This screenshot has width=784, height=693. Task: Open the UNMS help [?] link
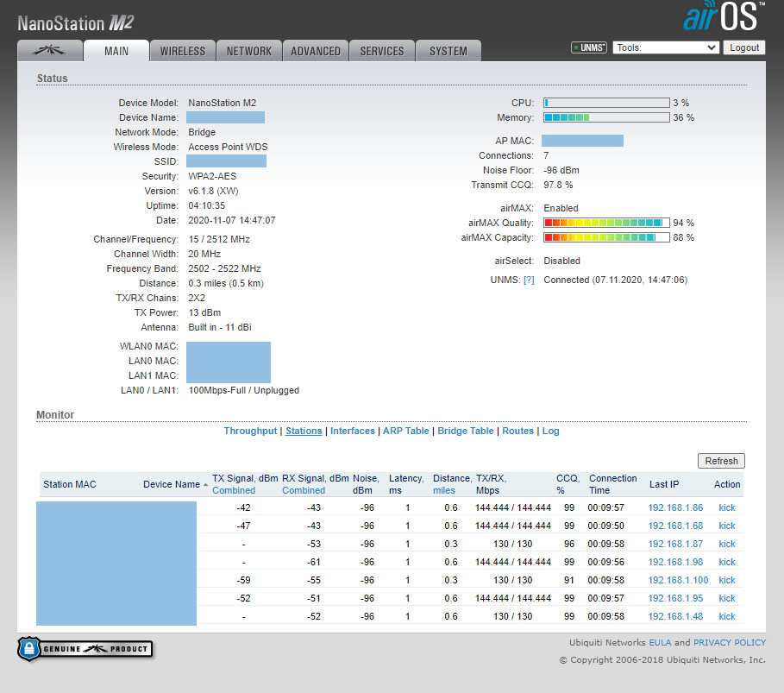(x=529, y=280)
